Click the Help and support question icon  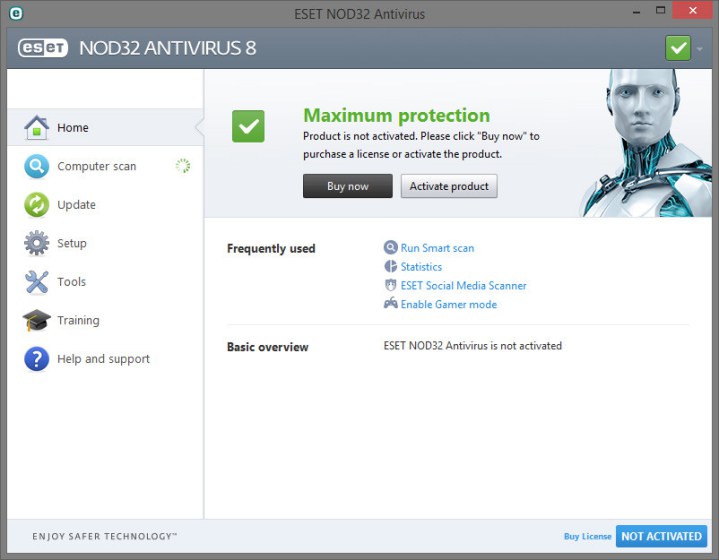(x=37, y=359)
